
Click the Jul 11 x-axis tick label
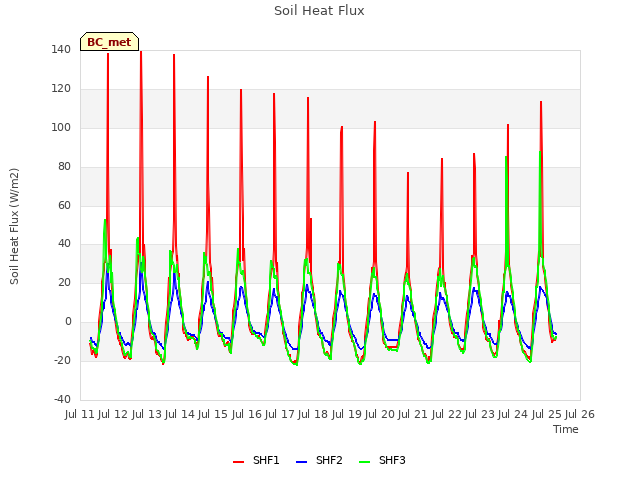80,414
